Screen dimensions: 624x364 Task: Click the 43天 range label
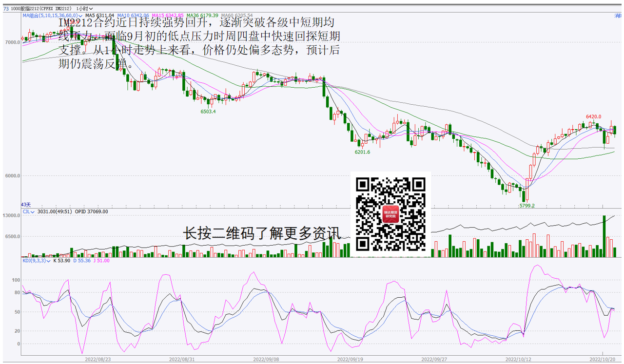pyautogui.click(x=25, y=205)
